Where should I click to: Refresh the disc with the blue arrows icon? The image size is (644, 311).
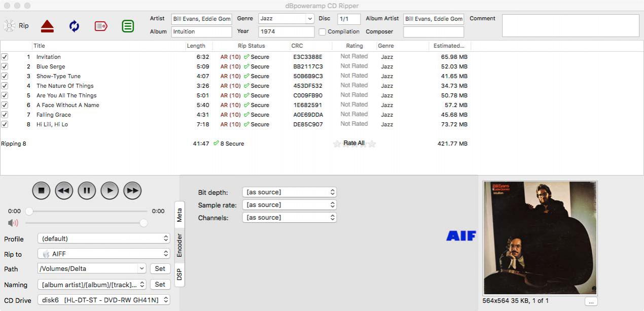pos(74,26)
